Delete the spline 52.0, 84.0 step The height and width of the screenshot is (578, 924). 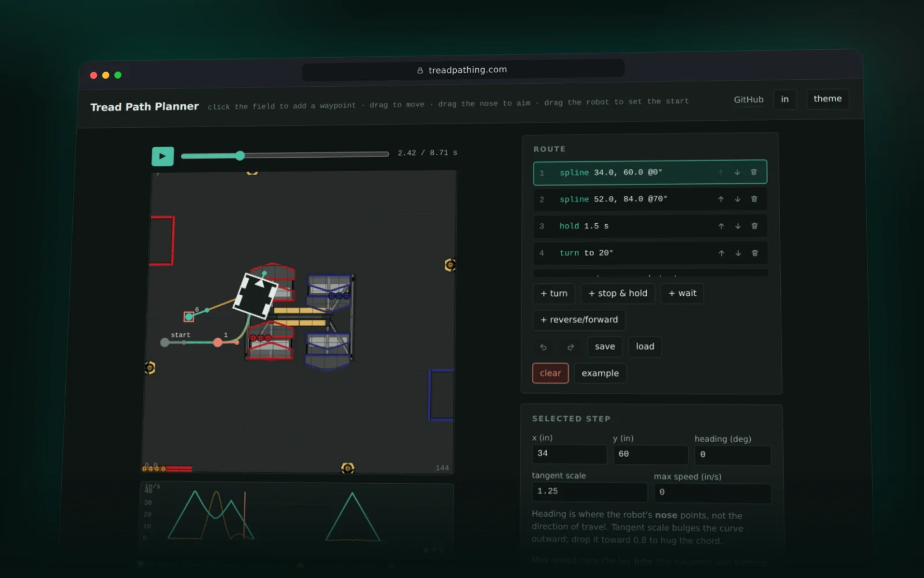tap(754, 199)
